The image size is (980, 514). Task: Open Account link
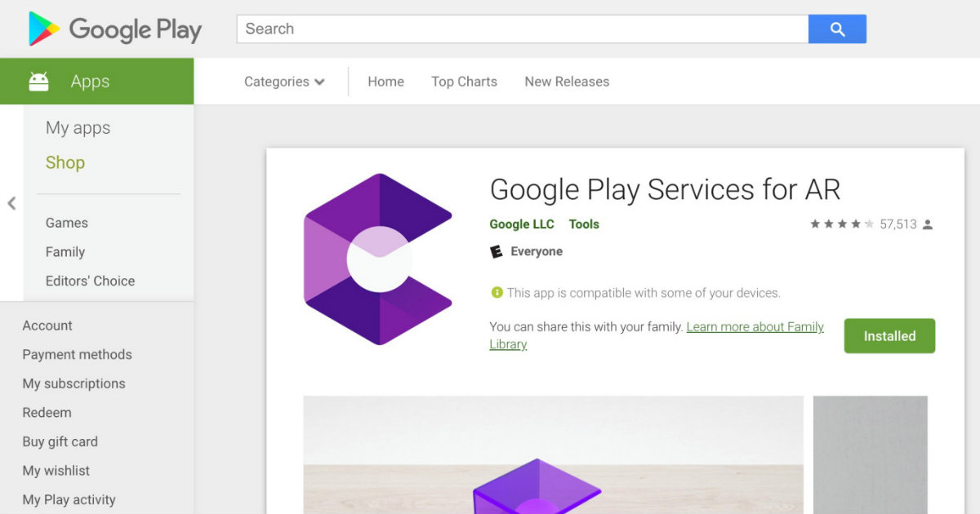click(x=47, y=326)
